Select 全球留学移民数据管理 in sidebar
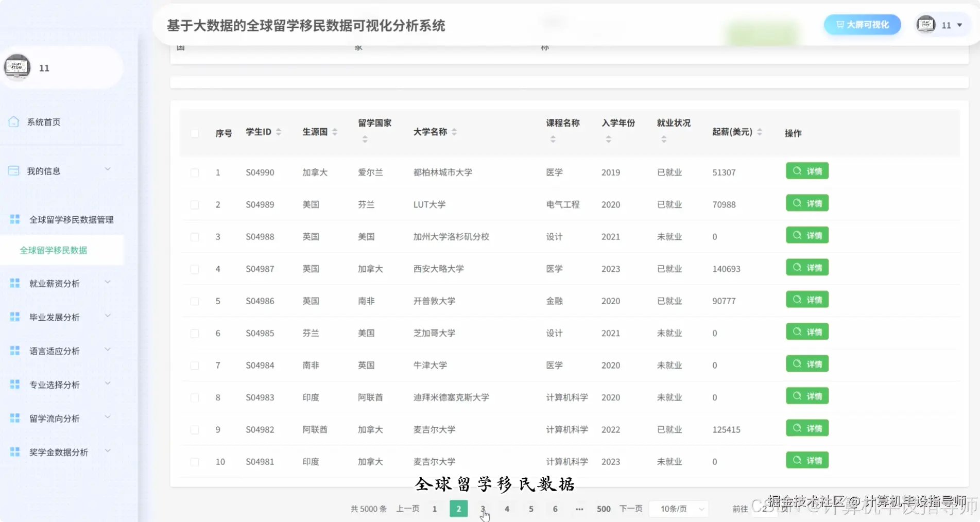The width and height of the screenshot is (980, 522). (x=71, y=219)
